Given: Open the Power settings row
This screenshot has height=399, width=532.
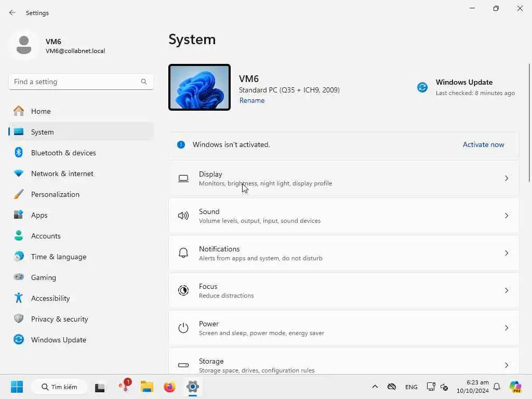Looking at the screenshot, I should [x=344, y=328].
